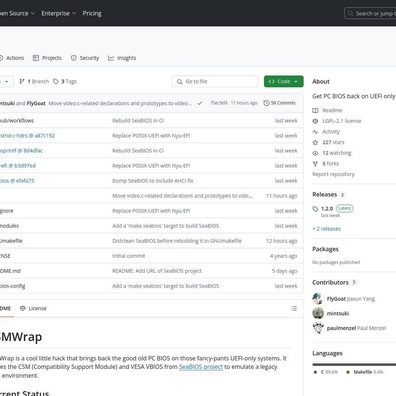396x396 pixels.
Task: Open the paulmenzel contributor name link
Action: coord(341,328)
